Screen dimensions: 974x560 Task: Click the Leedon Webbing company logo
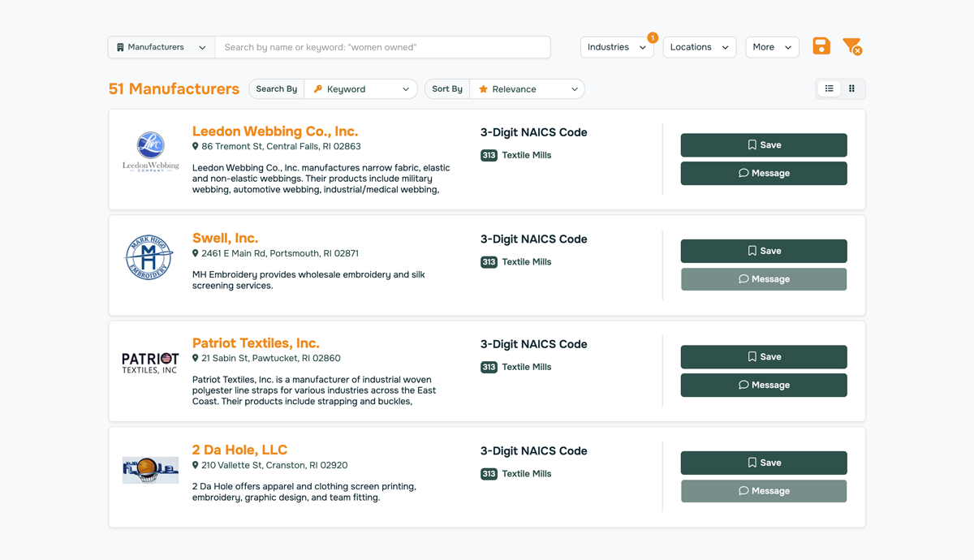click(x=150, y=152)
